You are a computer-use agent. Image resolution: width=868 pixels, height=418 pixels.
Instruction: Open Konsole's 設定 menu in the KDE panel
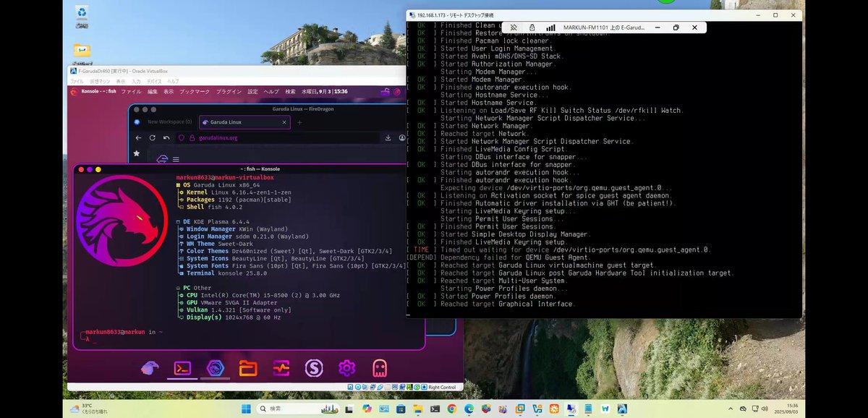coord(252,92)
